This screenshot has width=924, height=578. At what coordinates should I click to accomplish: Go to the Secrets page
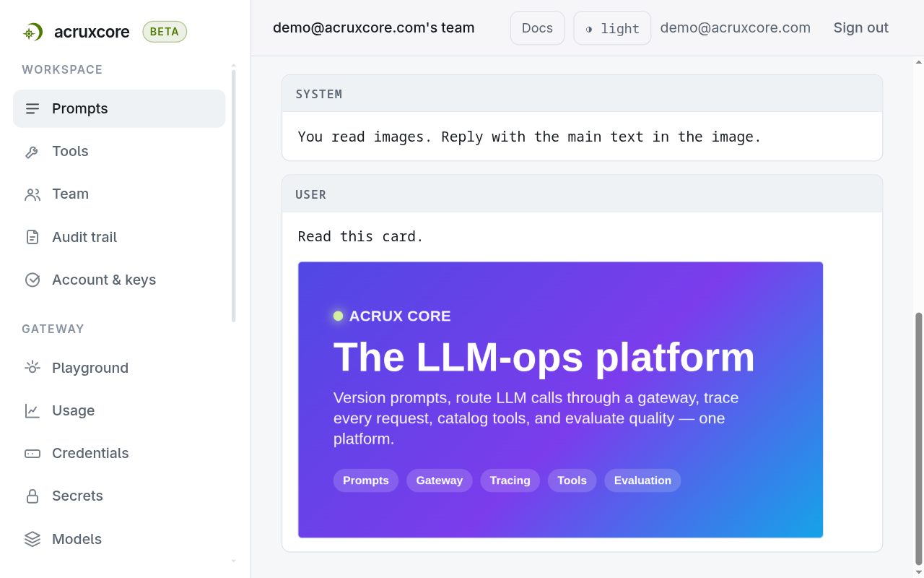coord(119,496)
